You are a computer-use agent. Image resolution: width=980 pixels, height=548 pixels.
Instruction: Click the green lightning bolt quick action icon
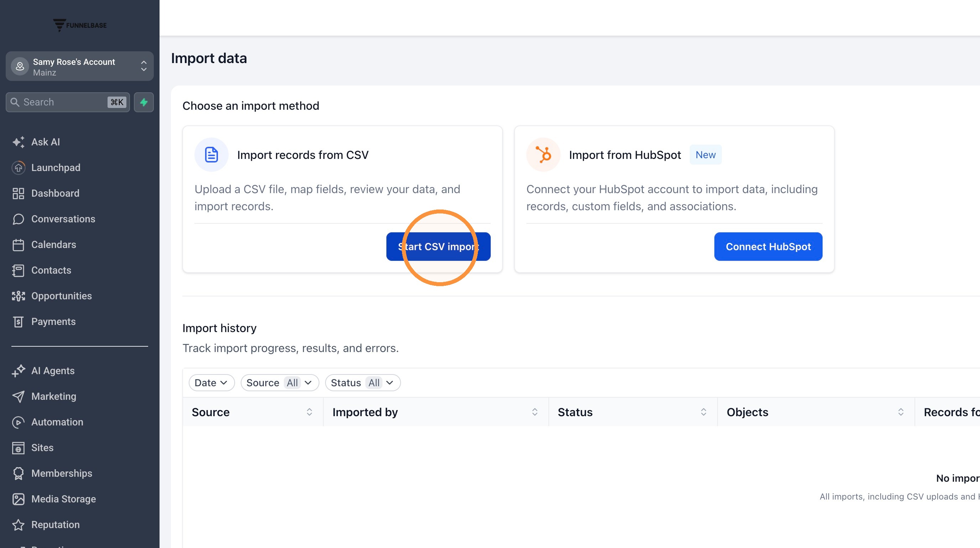point(144,102)
